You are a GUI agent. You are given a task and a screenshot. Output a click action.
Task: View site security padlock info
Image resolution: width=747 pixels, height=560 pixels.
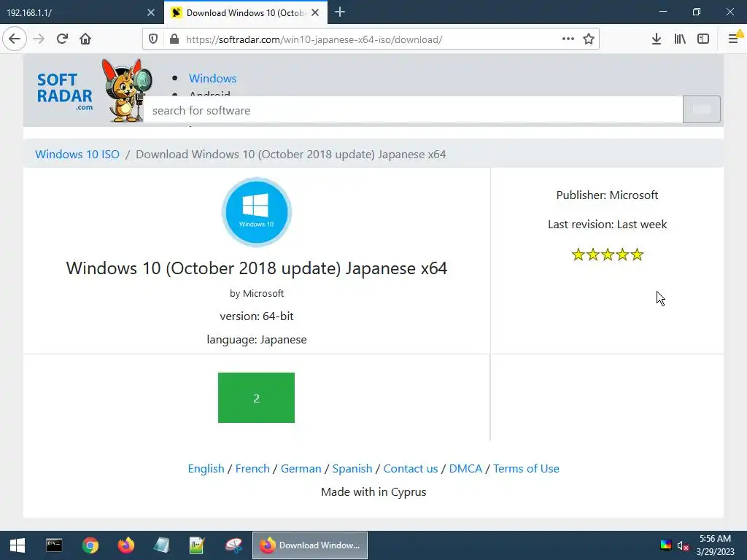point(174,39)
